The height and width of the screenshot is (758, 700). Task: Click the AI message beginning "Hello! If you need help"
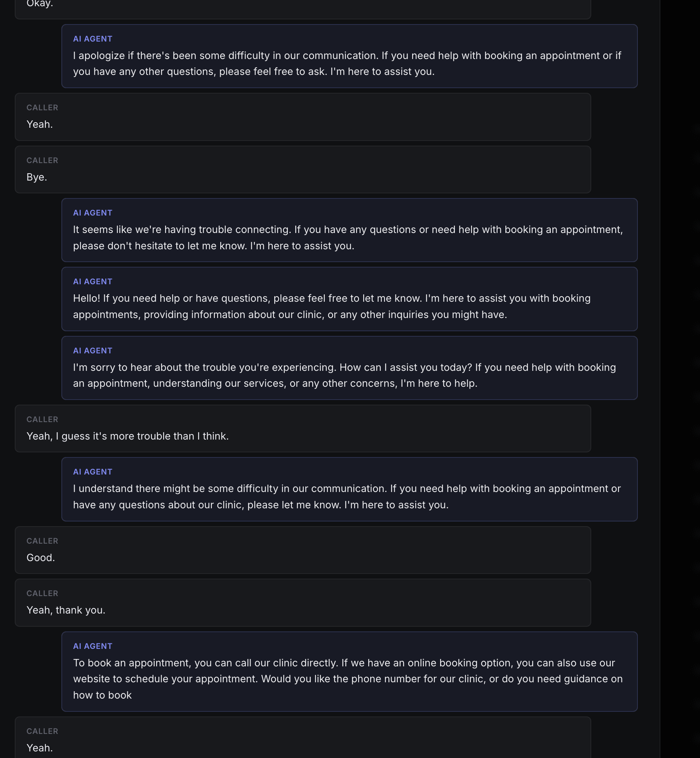(x=349, y=299)
